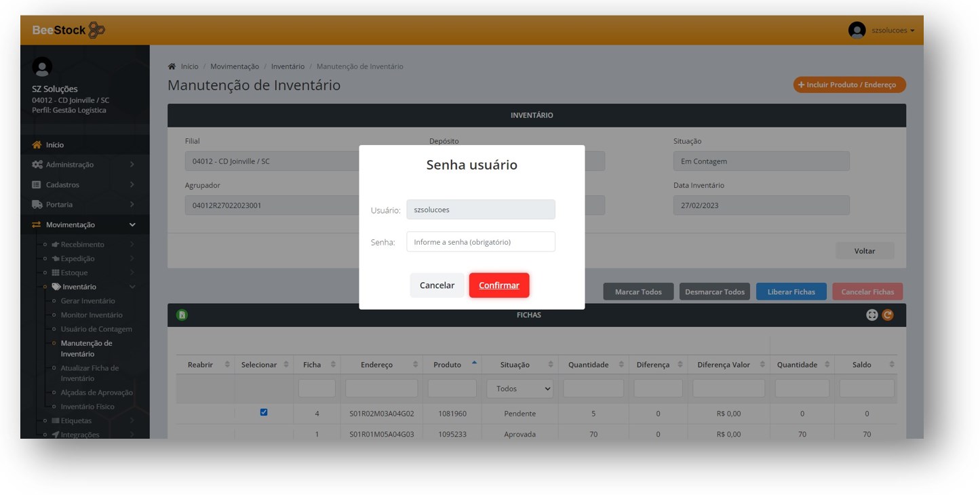Click the BeeStock logo in top bar
The height and width of the screenshot is (495, 980).
click(68, 31)
